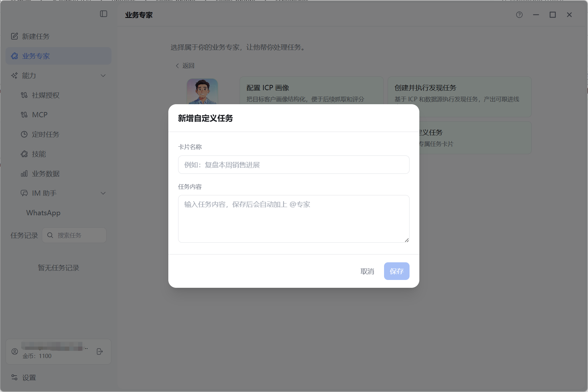588x392 pixels.
Task: Click the 社媒授权 icon
Action: [x=24, y=95]
